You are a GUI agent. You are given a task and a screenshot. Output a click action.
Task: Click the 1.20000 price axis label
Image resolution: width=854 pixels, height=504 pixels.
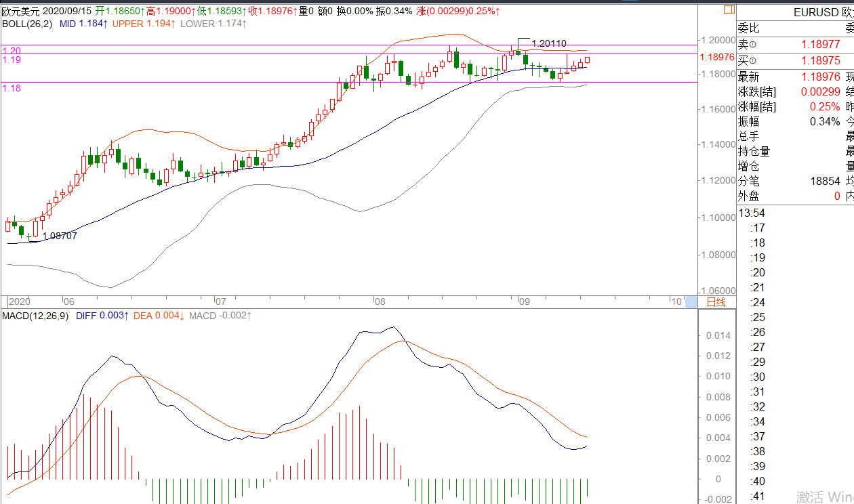coord(717,40)
